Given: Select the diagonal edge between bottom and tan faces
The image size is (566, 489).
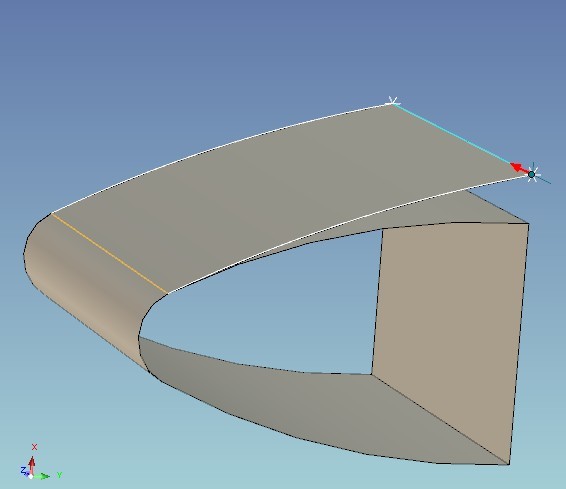Looking at the screenshot, I should [440, 419].
